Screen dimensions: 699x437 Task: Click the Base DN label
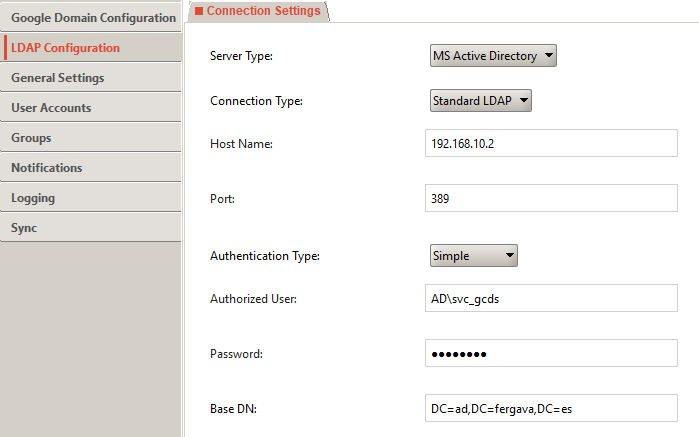pos(233,409)
